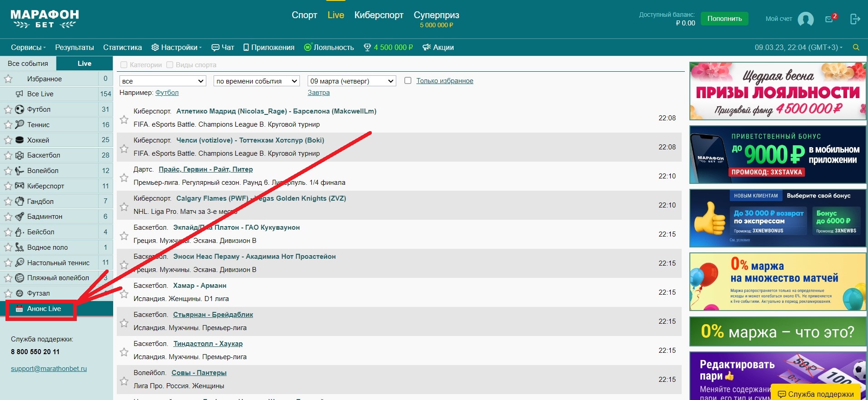The image size is (868, 400).
Task: Tick the Категории checkbox
Action: pos(124,65)
